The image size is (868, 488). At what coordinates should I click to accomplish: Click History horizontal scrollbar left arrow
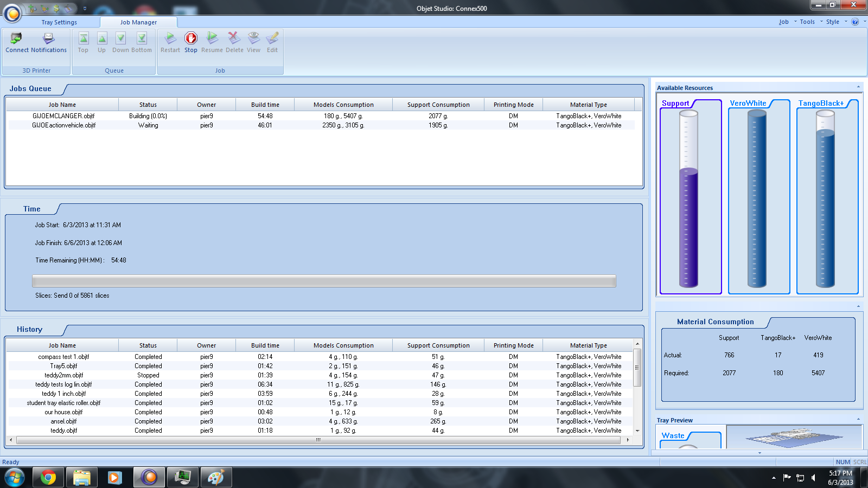(x=11, y=440)
